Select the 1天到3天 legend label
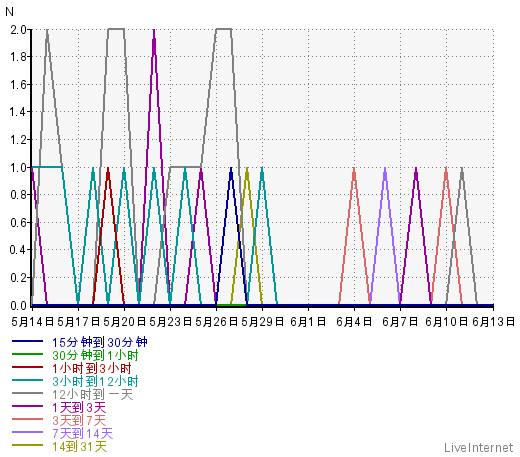 [x=79, y=408]
